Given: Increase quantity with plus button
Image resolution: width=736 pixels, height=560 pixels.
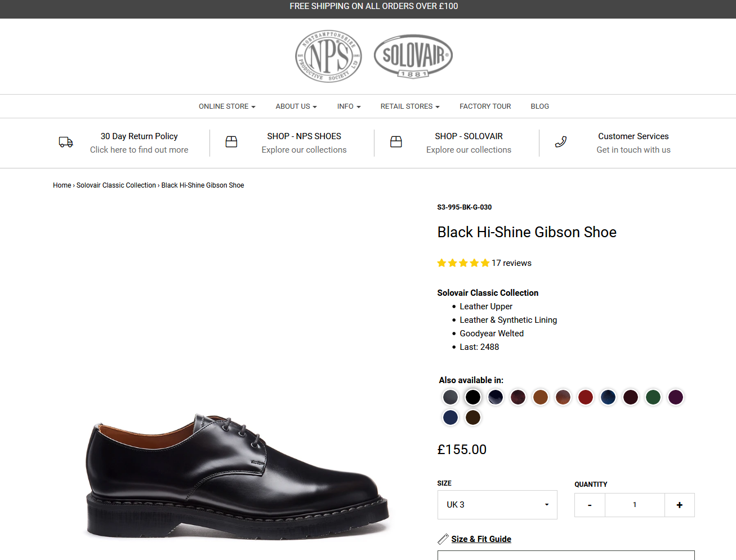Looking at the screenshot, I should [x=680, y=505].
